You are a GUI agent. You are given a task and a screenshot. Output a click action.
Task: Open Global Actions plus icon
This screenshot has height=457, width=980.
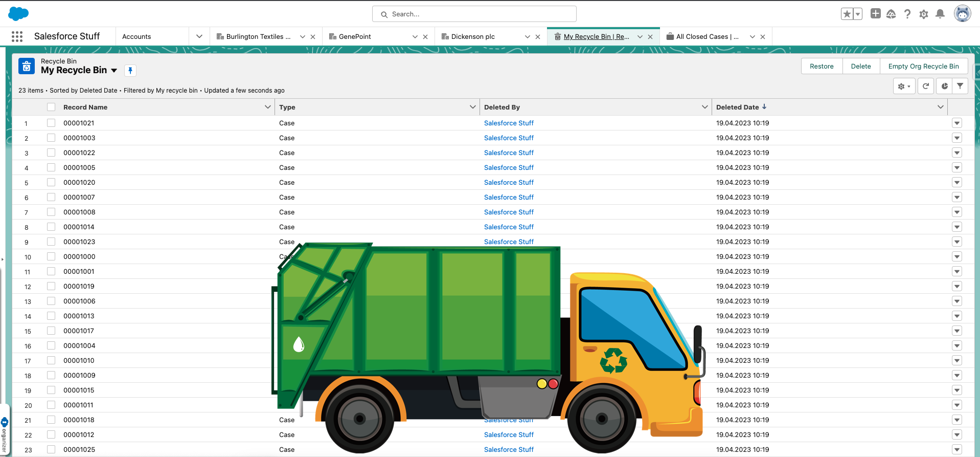[876, 14]
